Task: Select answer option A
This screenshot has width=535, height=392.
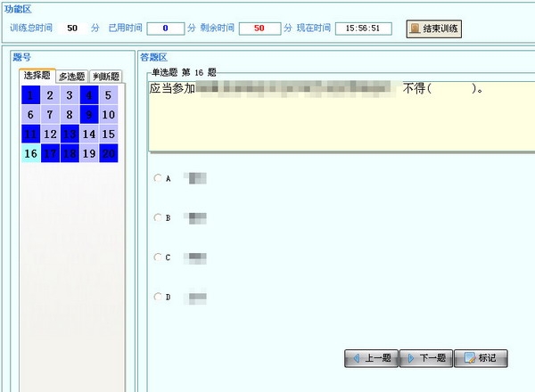Action: point(158,178)
